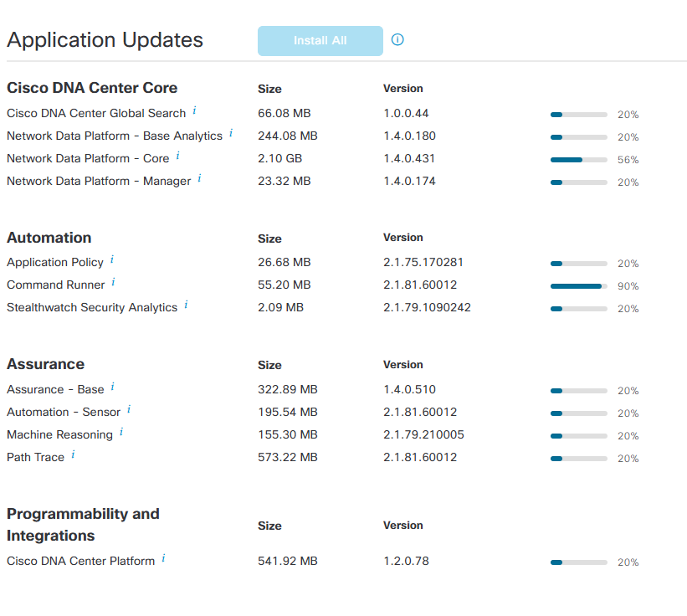Click the Path Trace progress bar
The height and width of the screenshot is (616, 687).
coord(579,459)
